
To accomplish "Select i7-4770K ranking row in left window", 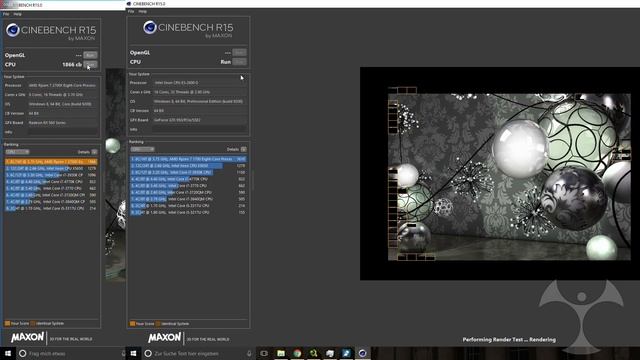I will 51,182.
